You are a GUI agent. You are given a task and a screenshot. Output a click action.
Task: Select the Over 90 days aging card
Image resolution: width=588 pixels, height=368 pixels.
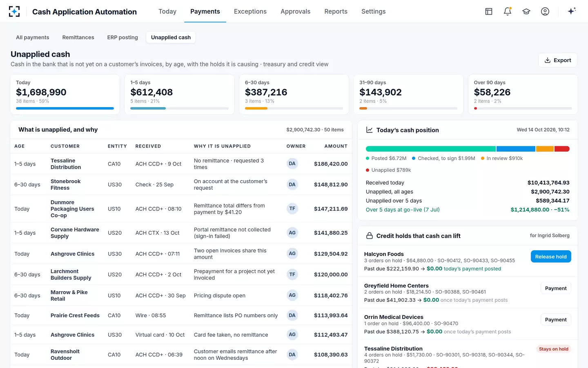[523, 94]
